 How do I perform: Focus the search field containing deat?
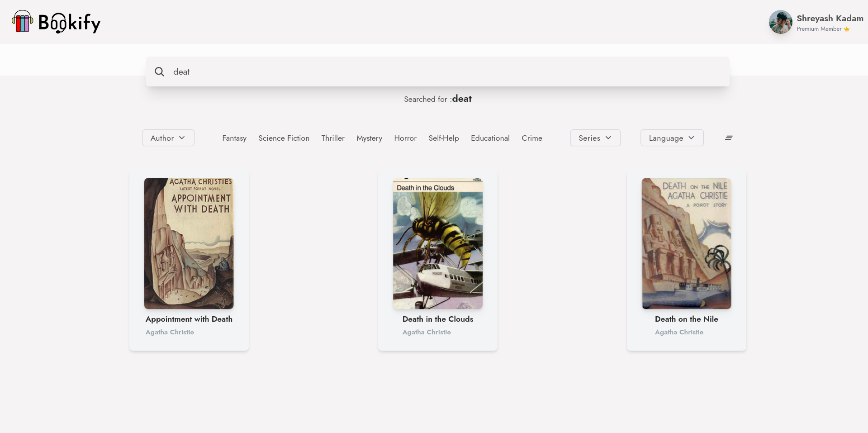(x=438, y=71)
